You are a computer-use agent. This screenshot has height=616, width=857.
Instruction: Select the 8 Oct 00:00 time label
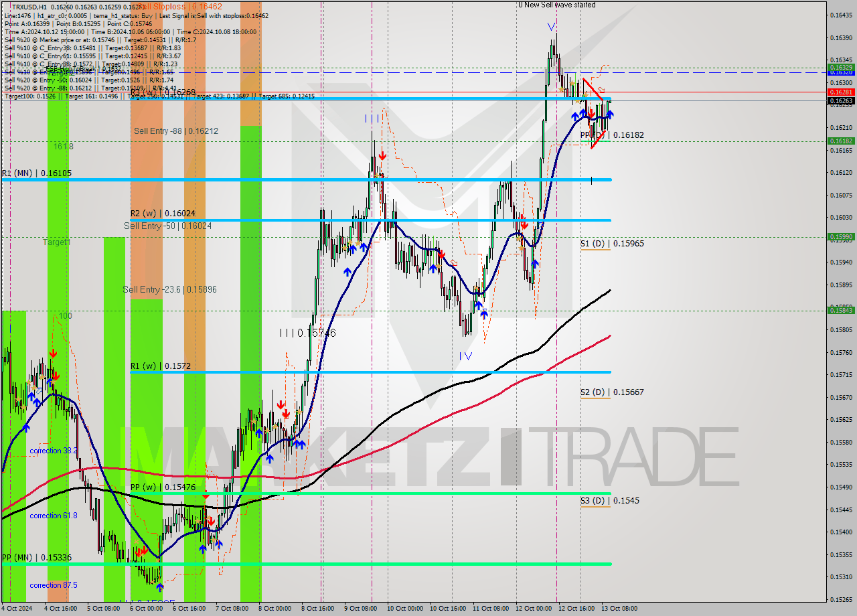click(x=275, y=609)
